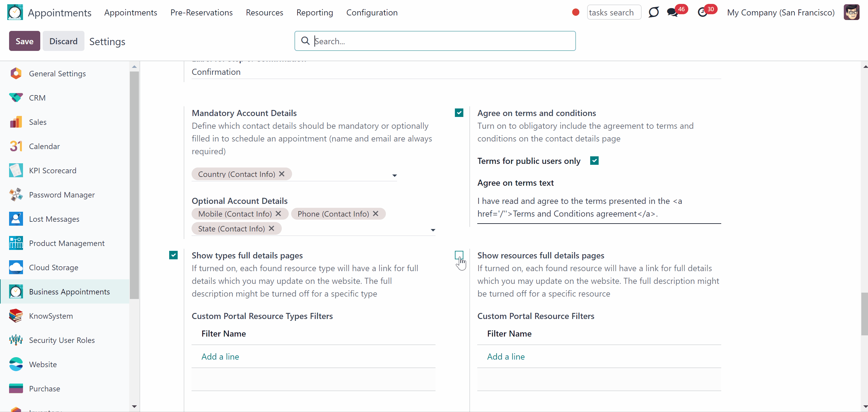Screen dimensions: 868x412
Task: Select the Business Appointments icon
Action: [x=16, y=292]
